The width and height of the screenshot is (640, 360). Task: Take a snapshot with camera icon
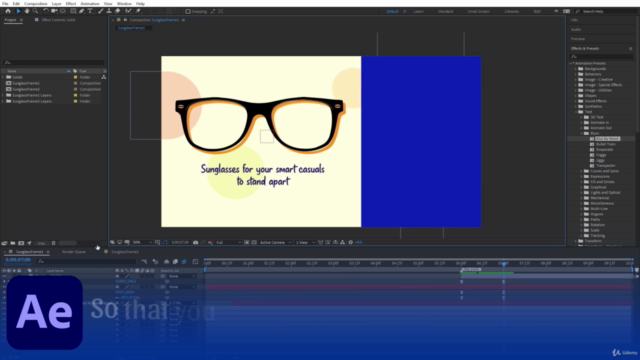(x=196, y=242)
